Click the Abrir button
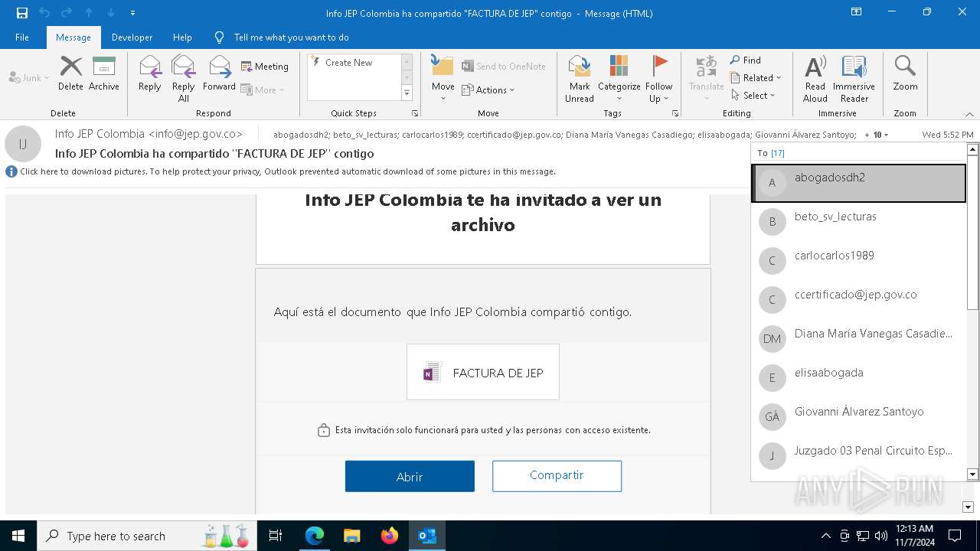Image resolution: width=980 pixels, height=551 pixels. (410, 476)
